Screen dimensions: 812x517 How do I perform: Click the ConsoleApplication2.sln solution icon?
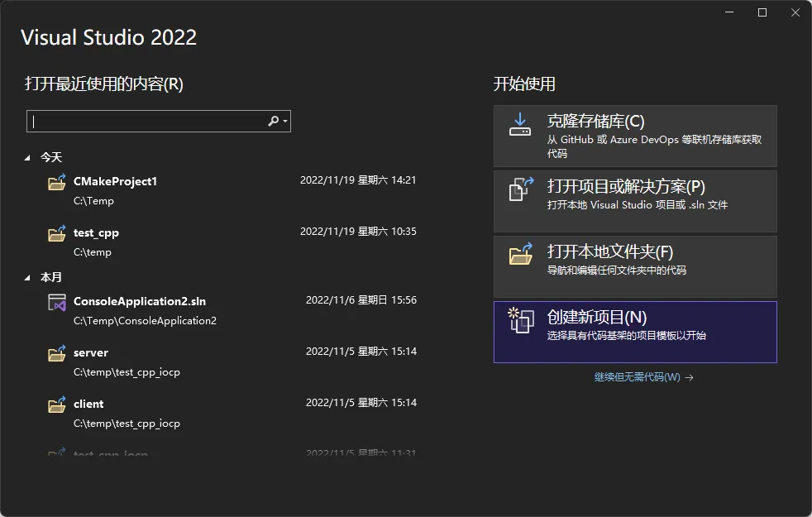[x=57, y=302]
